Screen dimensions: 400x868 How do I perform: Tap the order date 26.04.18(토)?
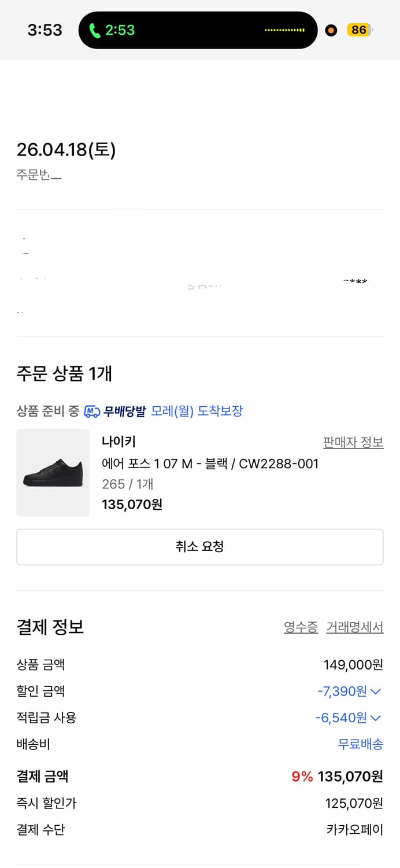66,150
